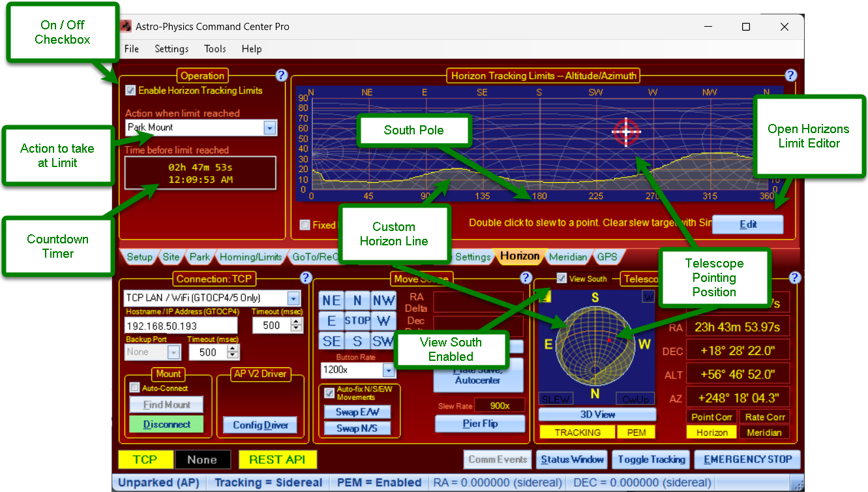Decrease the backup port Timeout value
The width and height of the screenshot is (868, 492).
(x=233, y=356)
